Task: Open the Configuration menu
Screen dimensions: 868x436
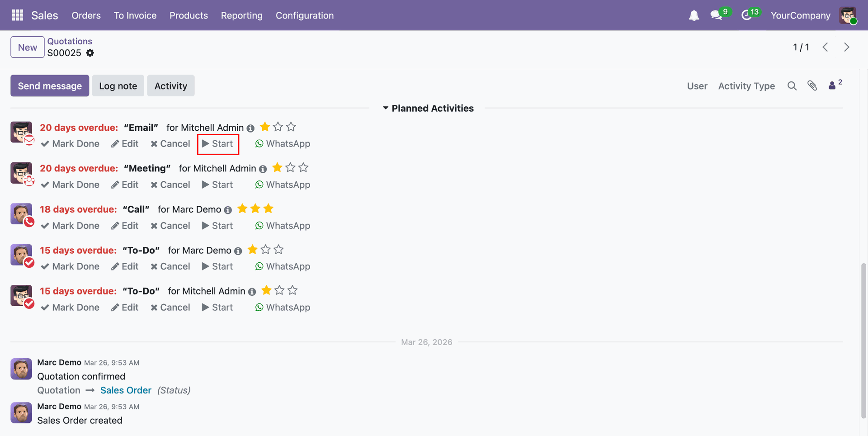Action: point(305,15)
